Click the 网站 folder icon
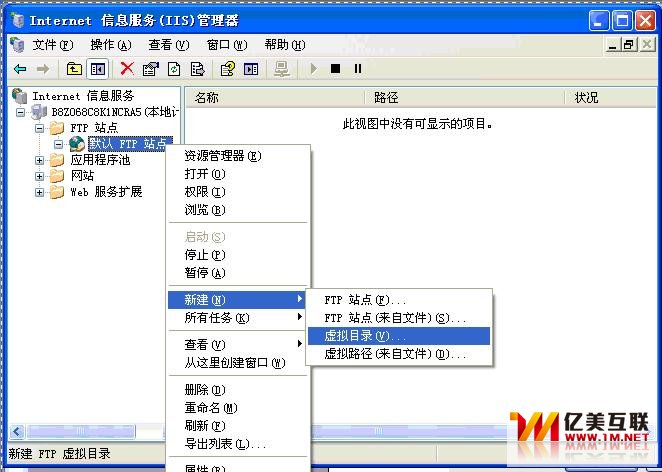Viewport: 662px width, 472px height. point(57,176)
